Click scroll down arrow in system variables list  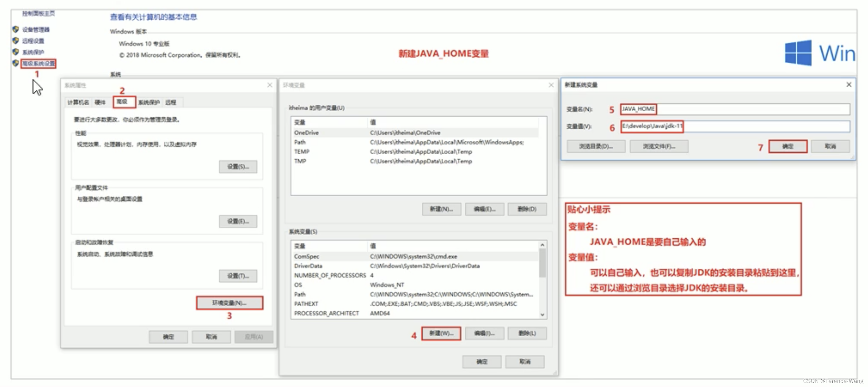point(542,315)
